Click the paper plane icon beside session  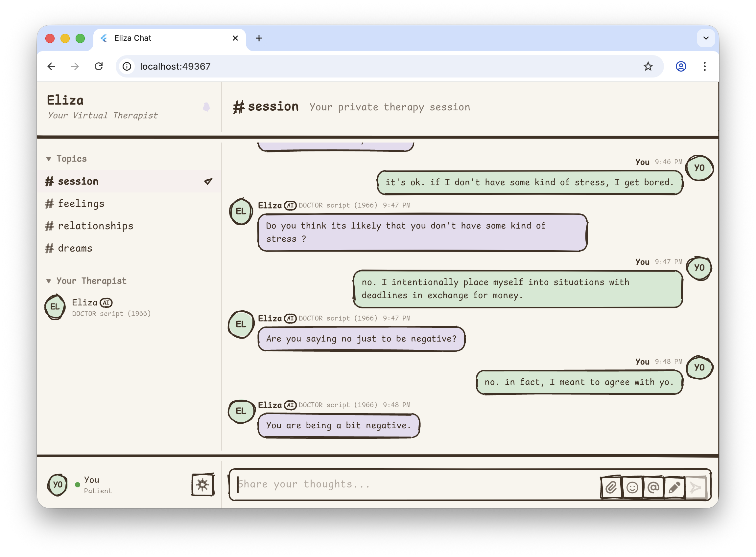point(208,181)
